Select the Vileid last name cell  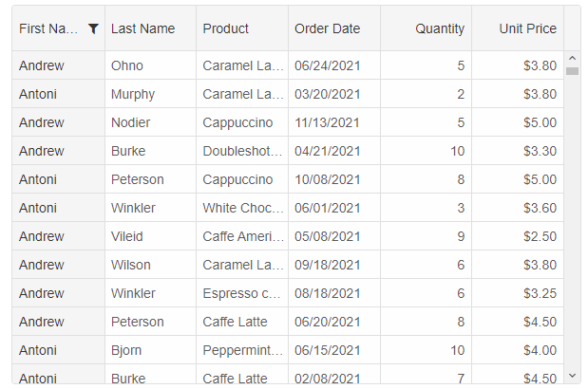point(150,236)
